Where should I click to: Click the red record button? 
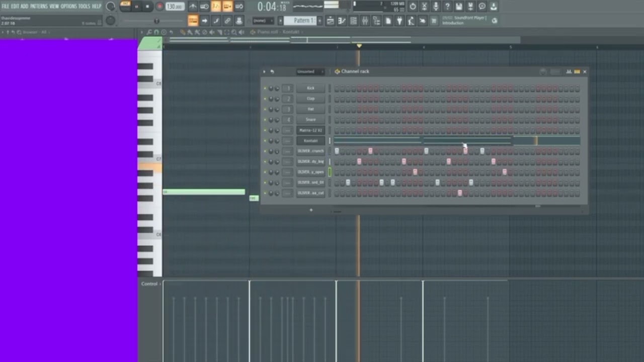[x=159, y=6]
